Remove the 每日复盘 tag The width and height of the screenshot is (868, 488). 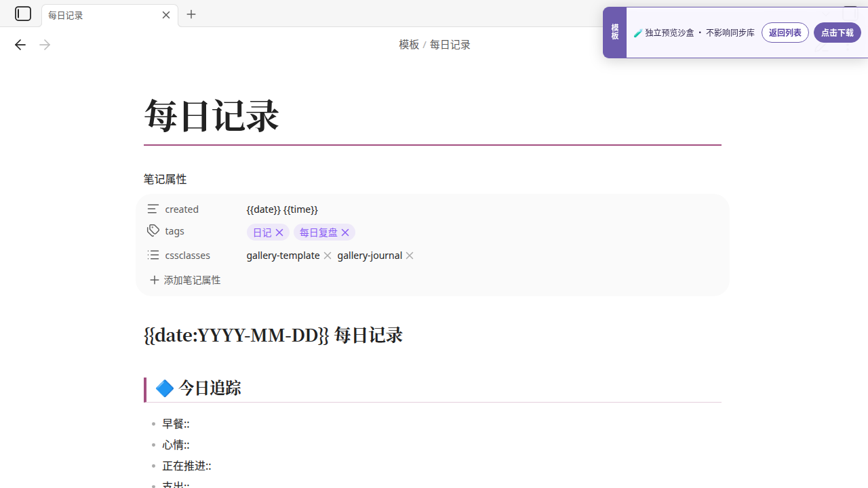345,232
